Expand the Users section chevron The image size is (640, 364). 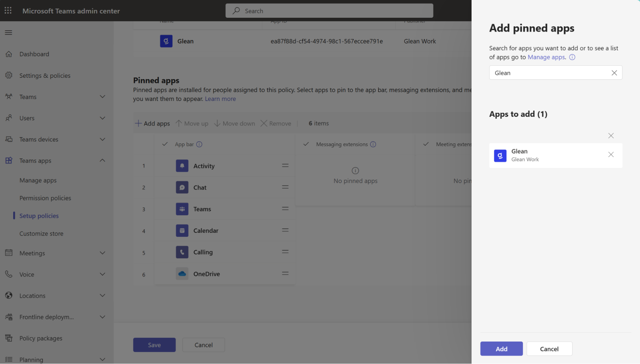(x=102, y=118)
